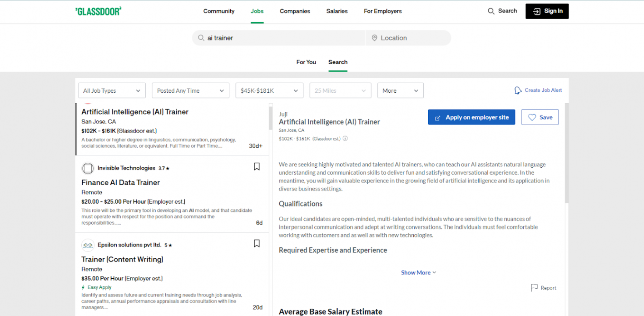Click the $20.00 - $25.00 Per Hour salary text
This screenshot has width=644, height=316.
[x=114, y=201]
